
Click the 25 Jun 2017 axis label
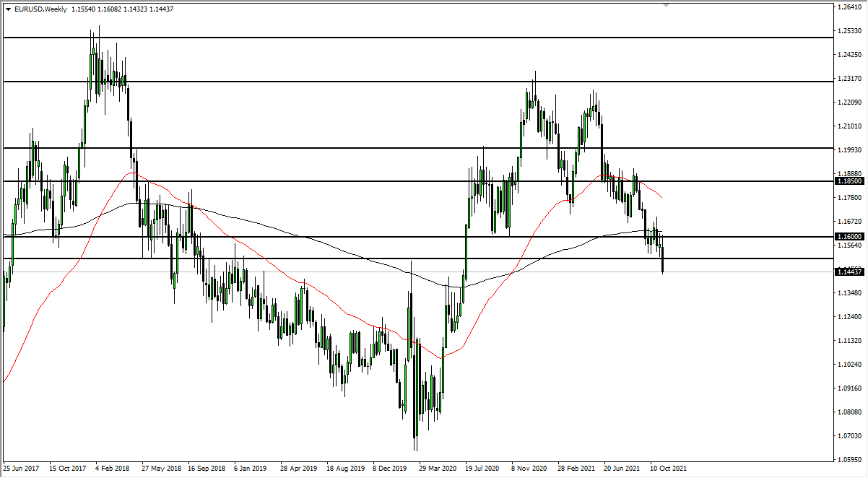tap(21, 467)
